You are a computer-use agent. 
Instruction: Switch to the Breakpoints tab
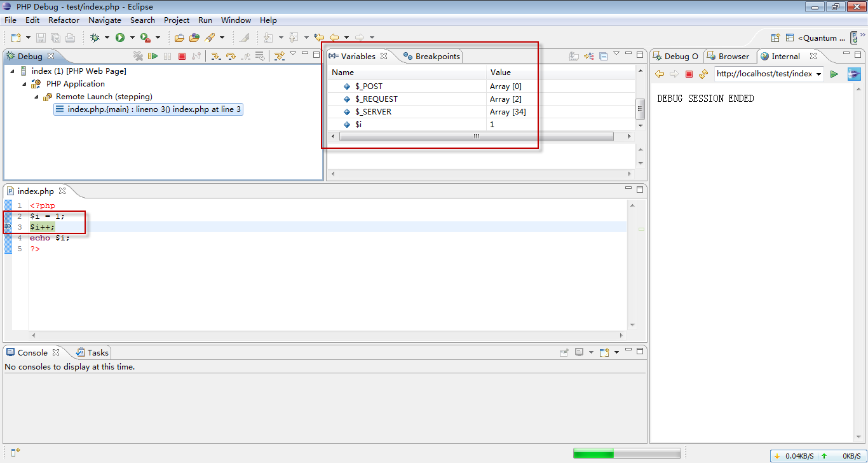pos(431,57)
